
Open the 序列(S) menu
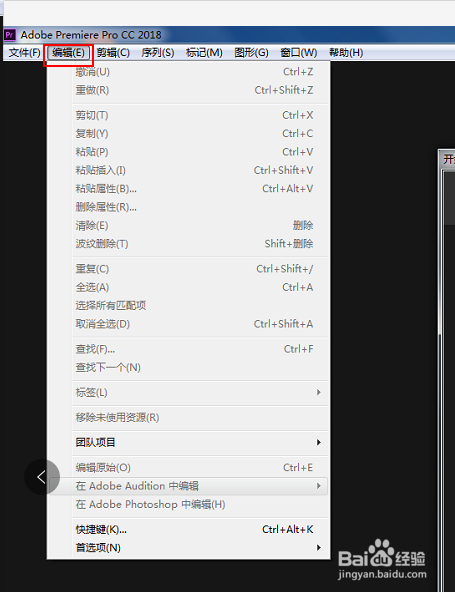click(x=158, y=52)
